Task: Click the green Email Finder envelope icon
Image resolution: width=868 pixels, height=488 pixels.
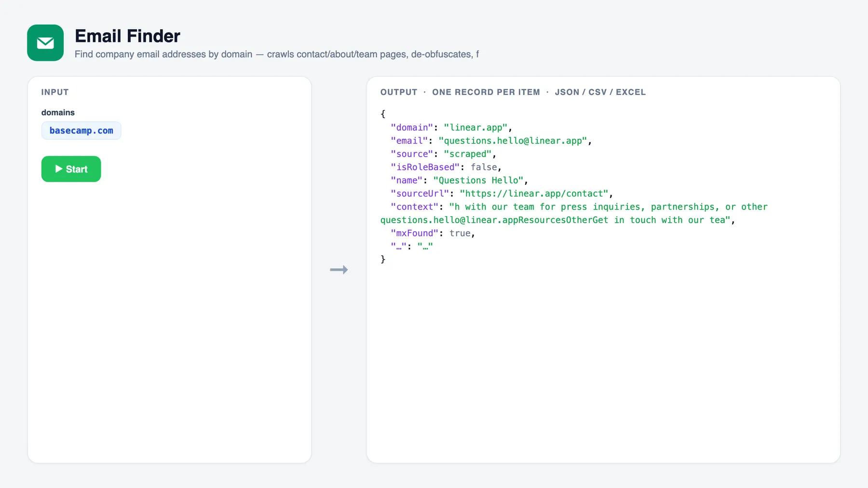Action: pos(45,43)
